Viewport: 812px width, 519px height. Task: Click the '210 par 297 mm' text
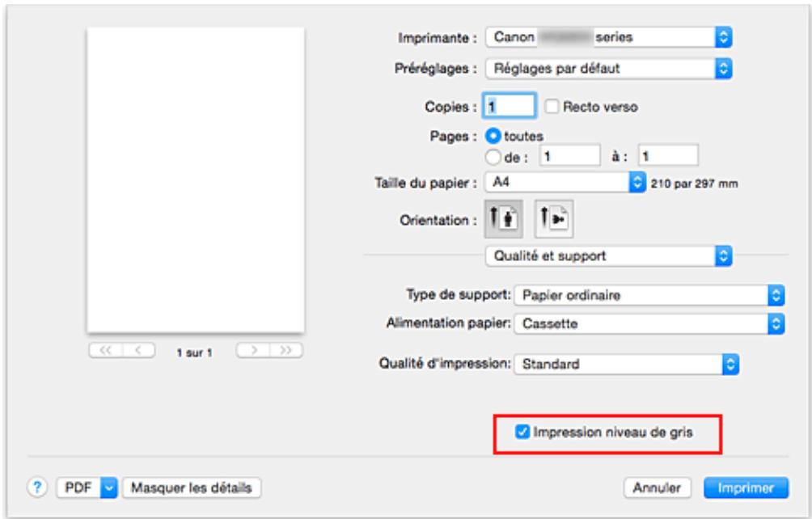click(695, 184)
